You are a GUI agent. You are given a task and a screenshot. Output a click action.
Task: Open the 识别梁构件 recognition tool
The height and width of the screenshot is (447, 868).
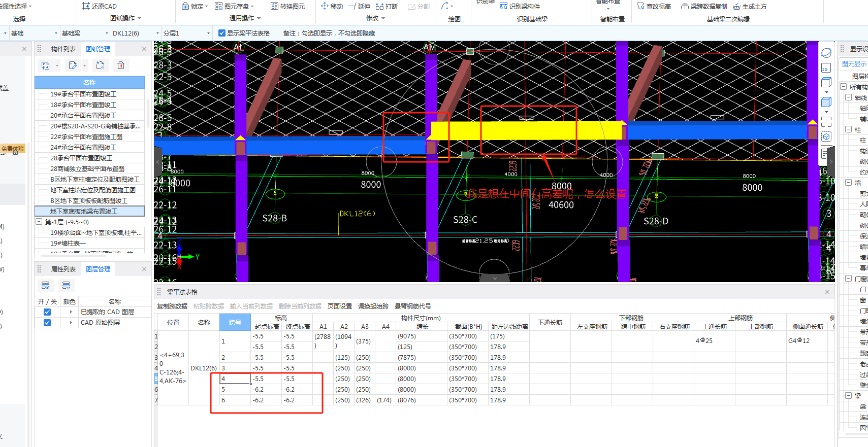(520, 6)
